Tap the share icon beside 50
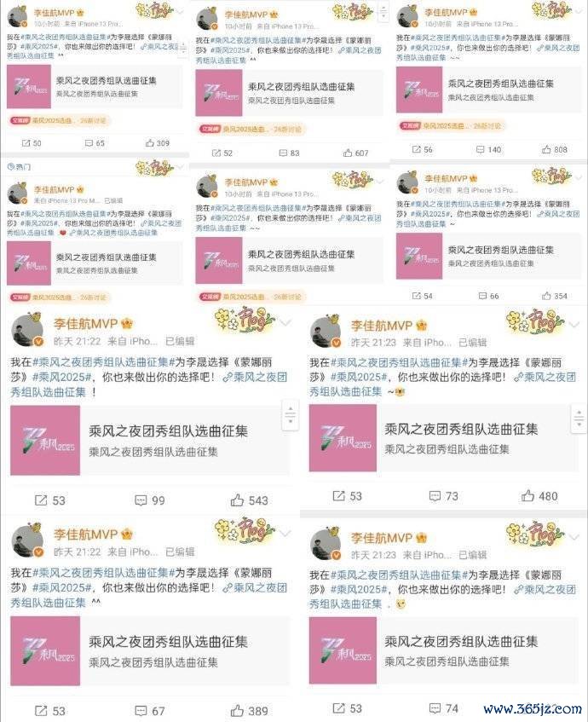This screenshot has width=588, height=722. pyautogui.click(x=26, y=143)
